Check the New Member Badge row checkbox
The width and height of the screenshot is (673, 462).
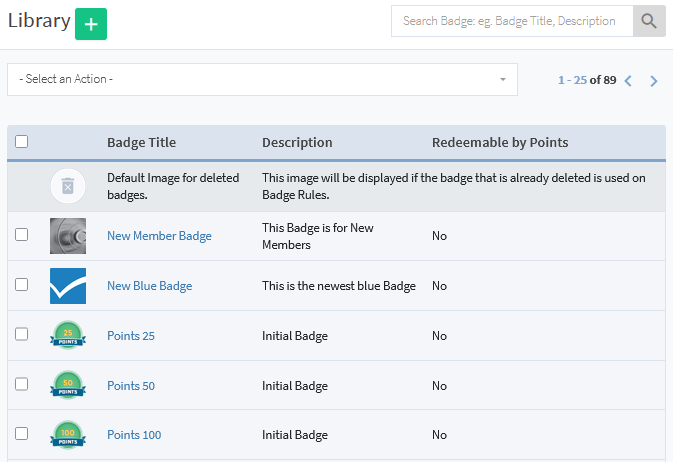[x=21, y=234]
